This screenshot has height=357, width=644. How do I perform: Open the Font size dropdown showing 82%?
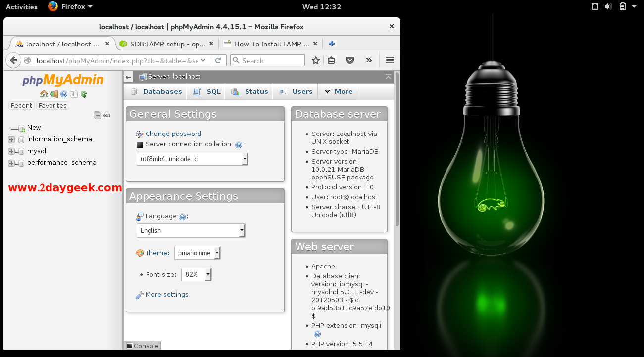click(197, 274)
